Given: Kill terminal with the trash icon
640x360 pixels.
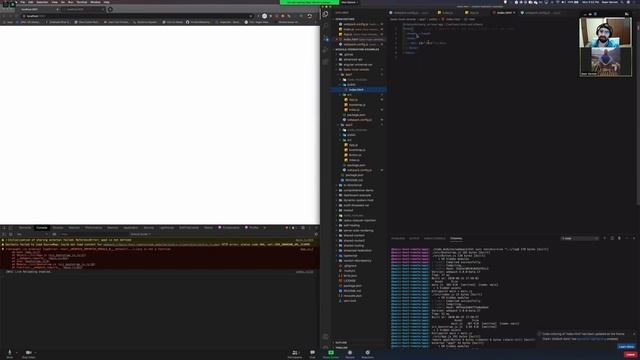Looking at the screenshot, I should coord(619,238).
